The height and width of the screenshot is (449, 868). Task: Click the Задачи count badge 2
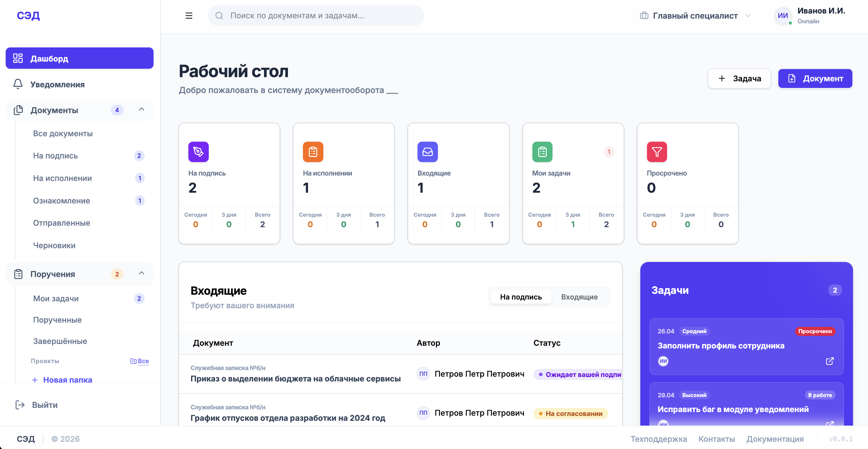click(835, 290)
